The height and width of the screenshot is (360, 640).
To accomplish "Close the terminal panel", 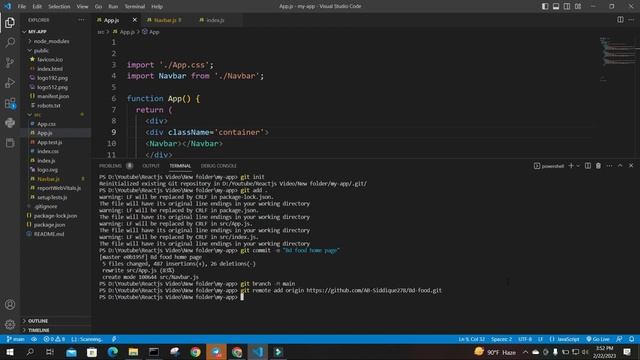I will pos(631,166).
